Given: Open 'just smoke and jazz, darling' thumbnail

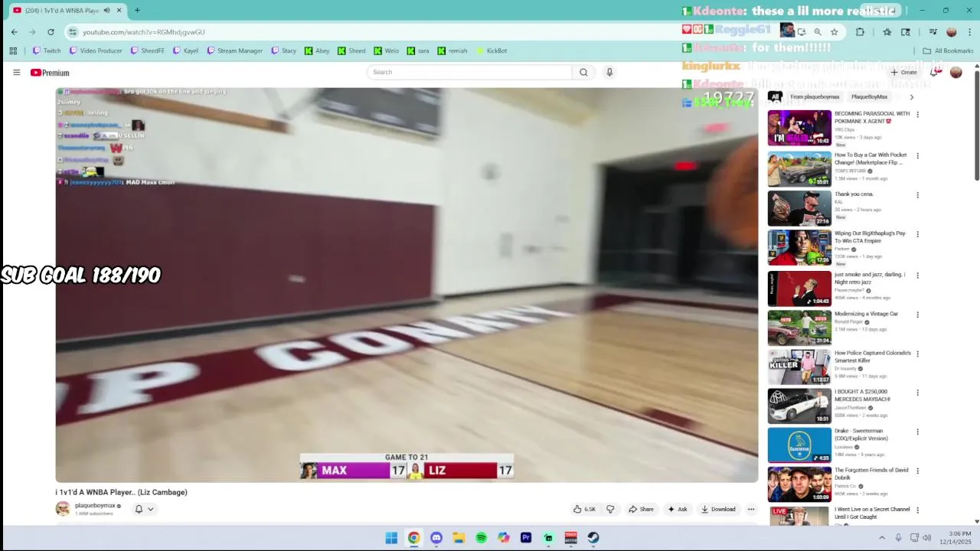Looking at the screenshot, I should 799,289.
